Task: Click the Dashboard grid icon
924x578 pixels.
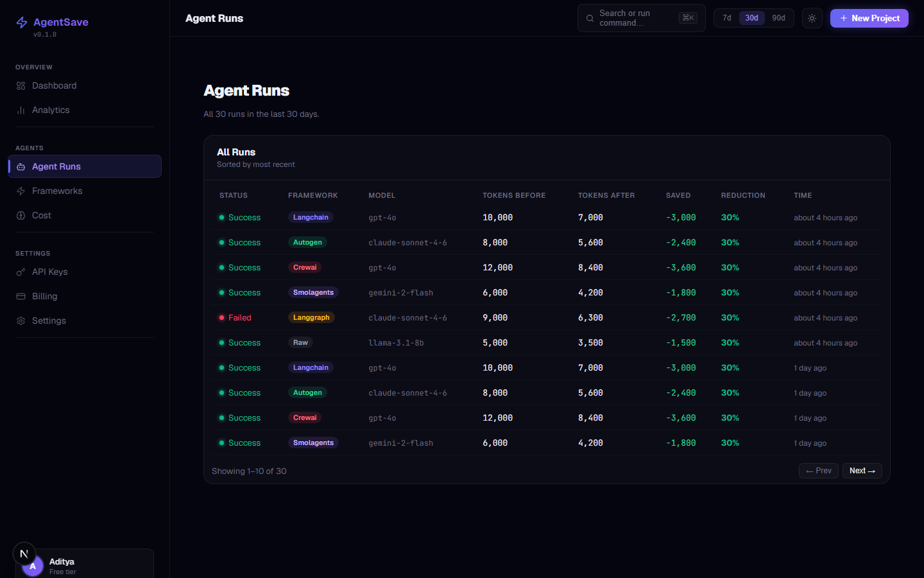Action: coord(21,86)
